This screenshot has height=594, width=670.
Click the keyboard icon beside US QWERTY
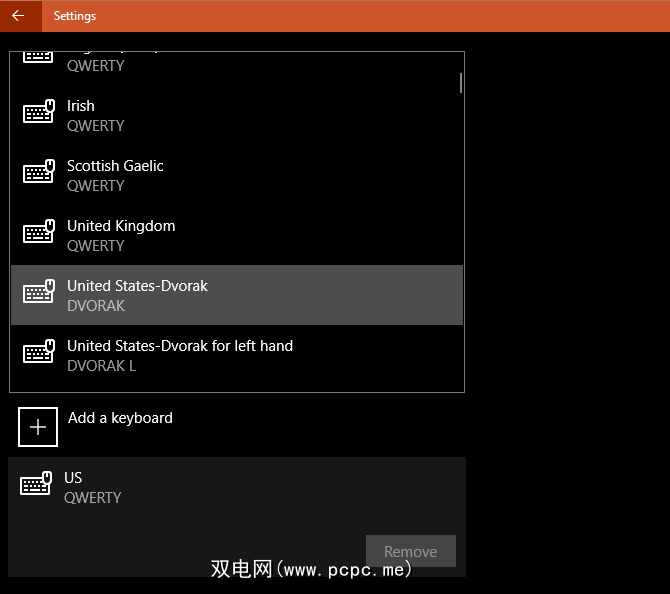click(x=36, y=483)
